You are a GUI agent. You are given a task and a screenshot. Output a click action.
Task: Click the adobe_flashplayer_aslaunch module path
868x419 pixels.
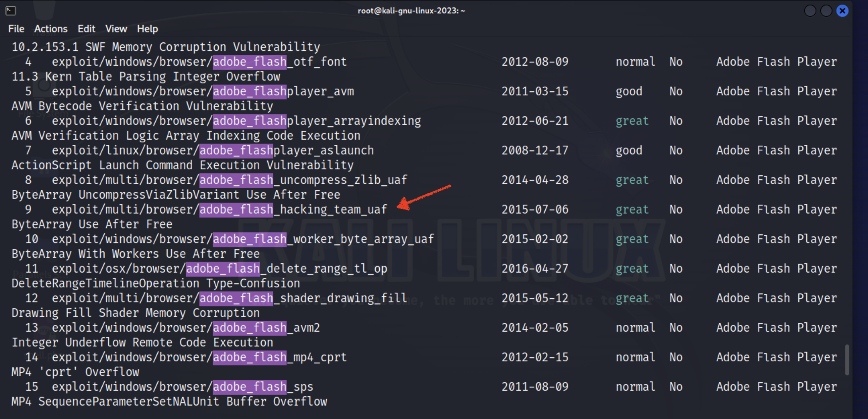coord(213,150)
